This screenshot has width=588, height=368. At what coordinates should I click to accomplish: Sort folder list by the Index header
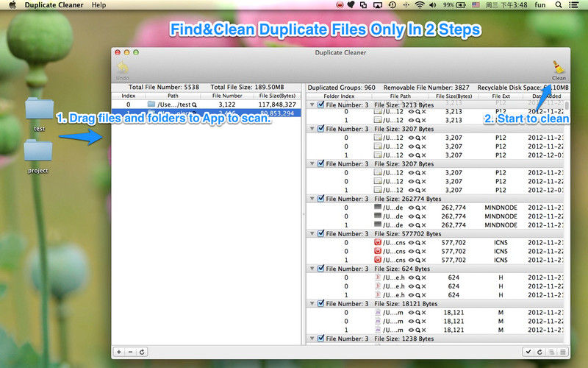point(128,96)
